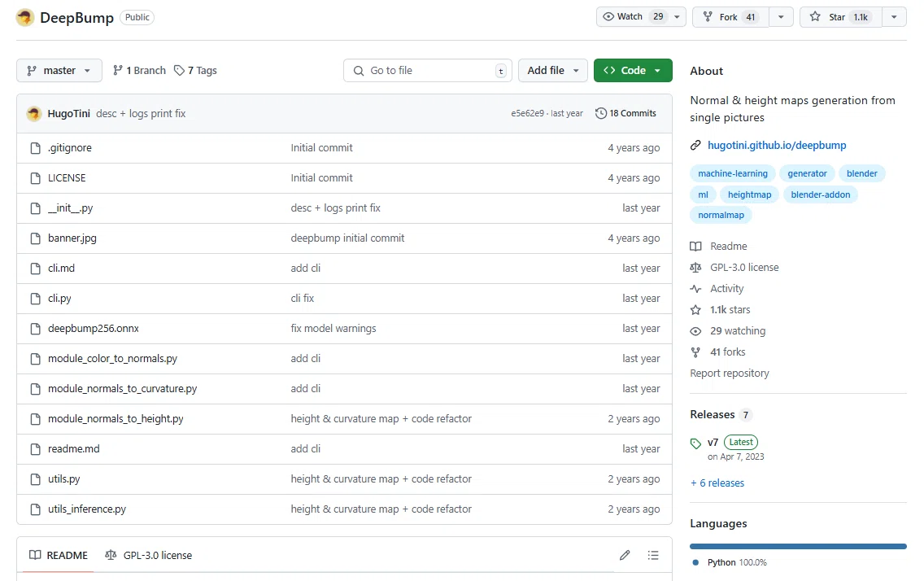This screenshot has width=924, height=581.
Task: Click the pulse icon beside Activity
Action: point(695,289)
